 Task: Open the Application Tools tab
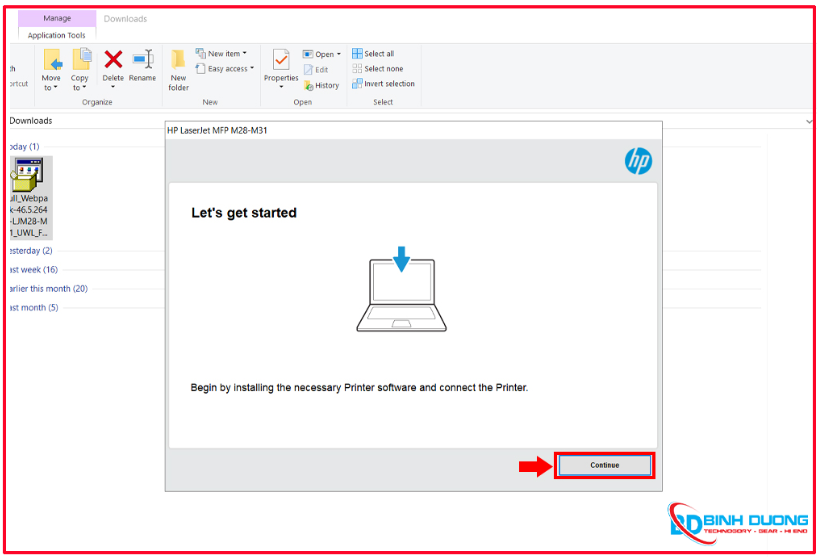click(x=56, y=35)
